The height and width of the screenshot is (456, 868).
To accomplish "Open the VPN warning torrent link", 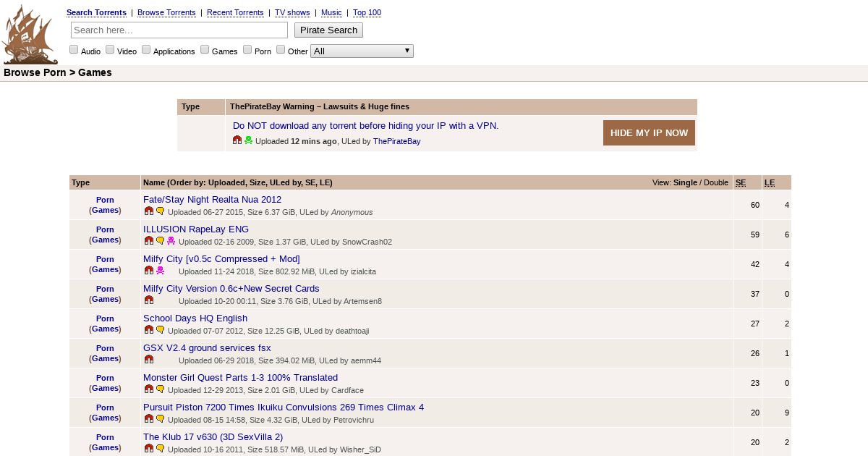I will point(365,125).
